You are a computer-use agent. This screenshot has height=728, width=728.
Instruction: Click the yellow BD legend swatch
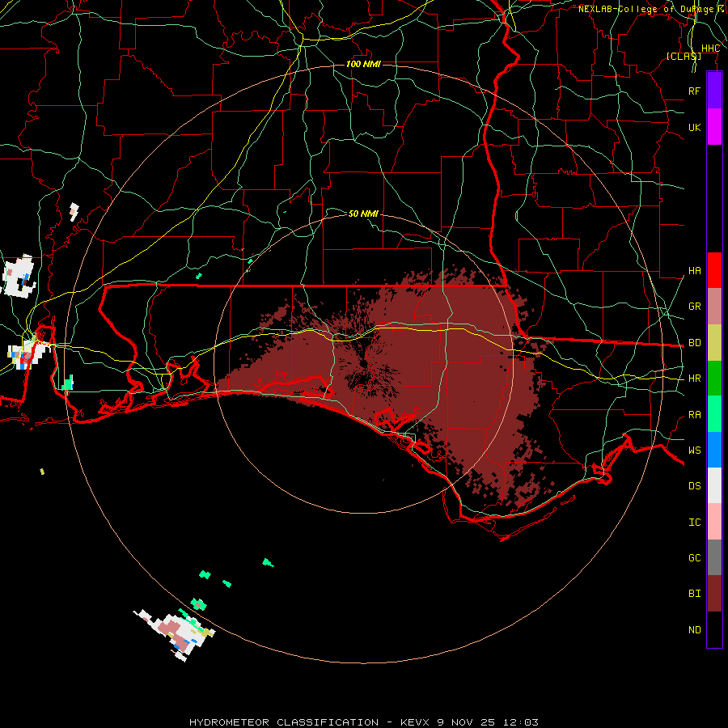(x=714, y=343)
